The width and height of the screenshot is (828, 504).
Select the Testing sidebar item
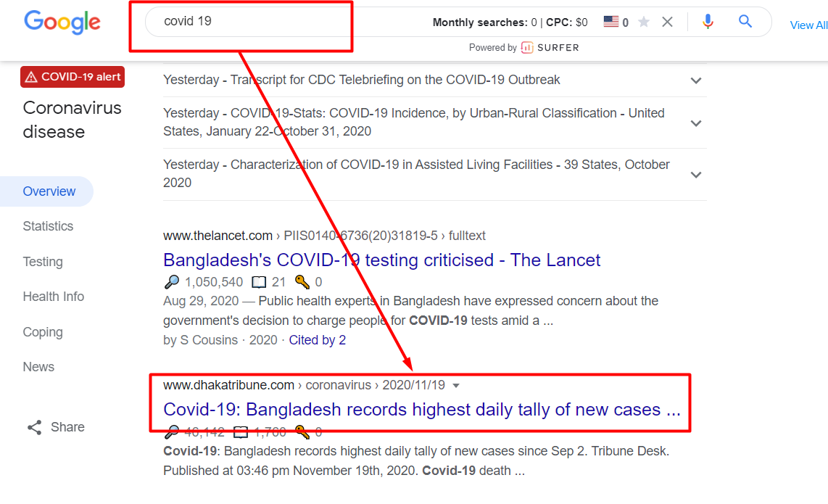pos(43,262)
